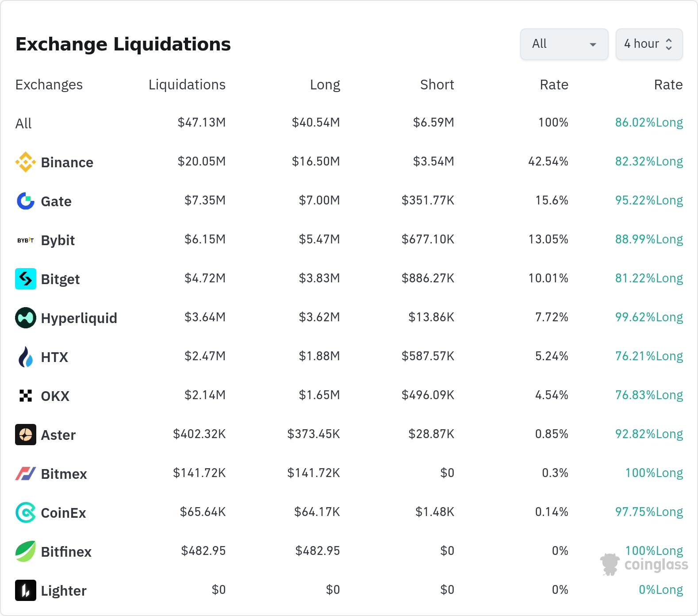Click the CoinEx logo icon
Screen dimensions: 698x616
26,512
